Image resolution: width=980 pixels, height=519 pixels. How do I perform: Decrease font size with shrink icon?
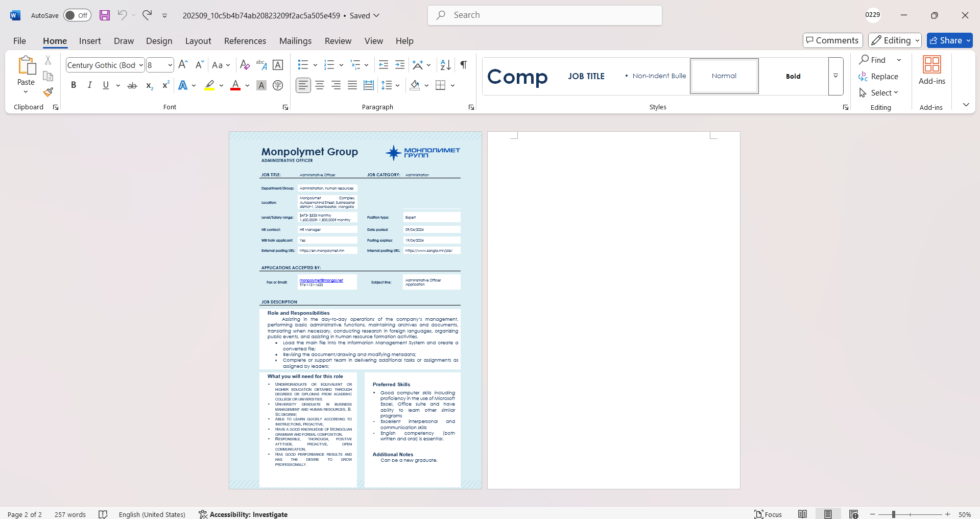200,64
